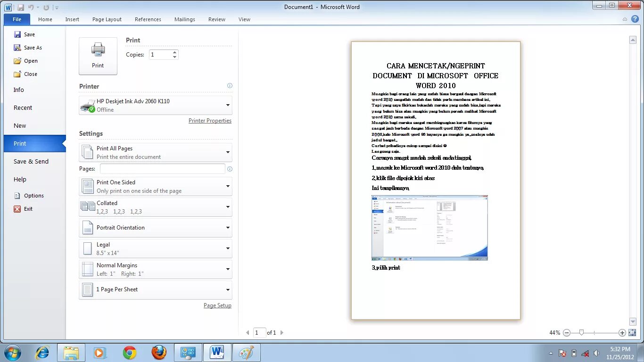Open Windows Explorer from the taskbar
The height and width of the screenshot is (362, 644).
[71, 353]
